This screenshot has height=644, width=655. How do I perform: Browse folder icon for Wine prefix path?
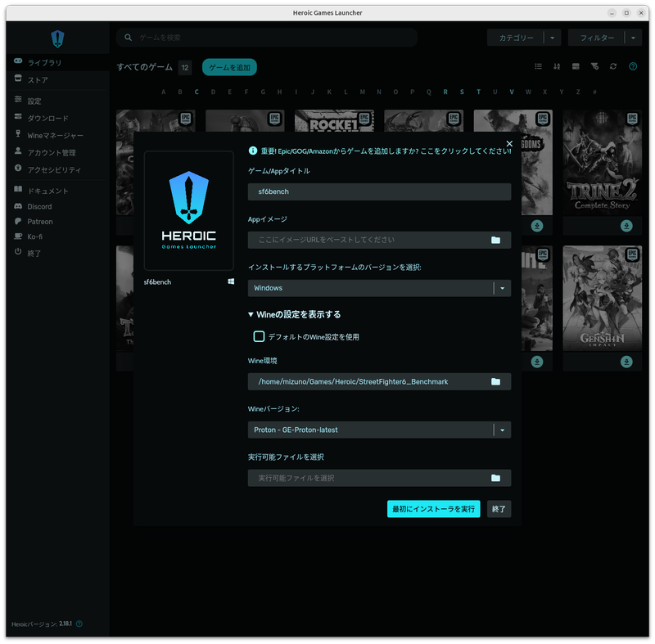pyautogui.click(x=495, y=381)
